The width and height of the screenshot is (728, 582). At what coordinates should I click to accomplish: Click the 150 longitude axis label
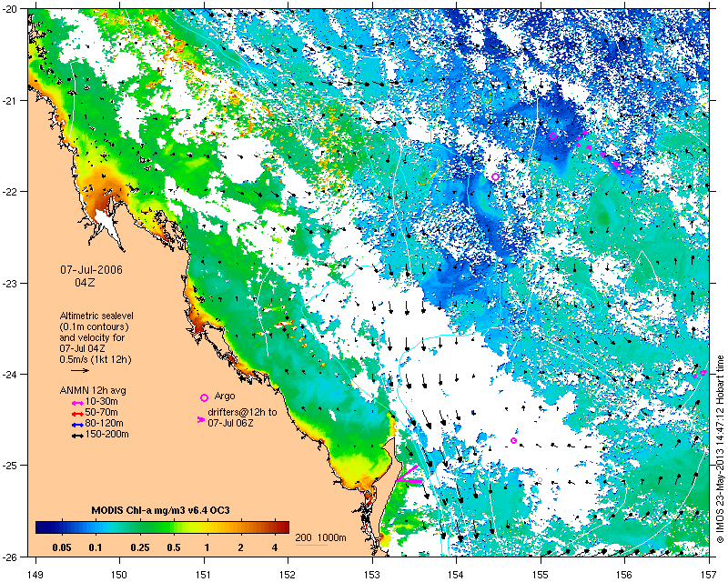pyautogui.click(x=120, y=575)
